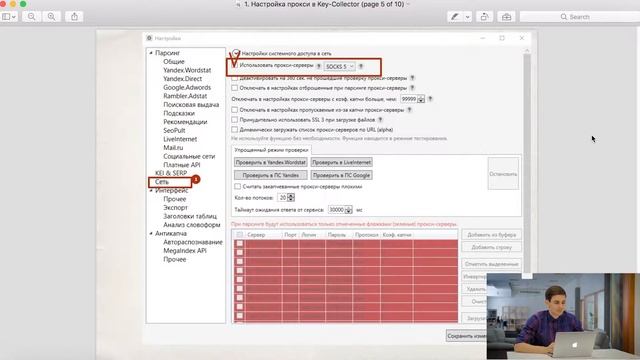Click the 99999 капча coefficient spinner arrows
Screen dimensions: 640x360
421,99
